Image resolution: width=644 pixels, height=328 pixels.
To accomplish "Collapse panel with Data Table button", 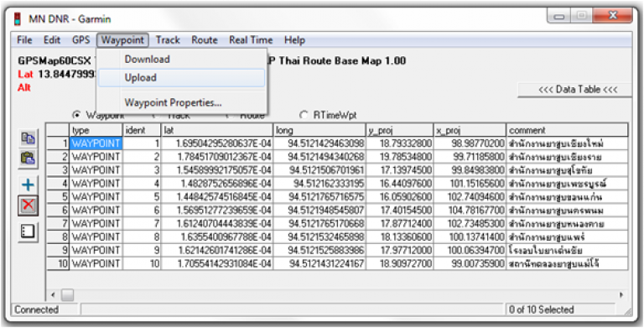I will [x=574, y=90].
